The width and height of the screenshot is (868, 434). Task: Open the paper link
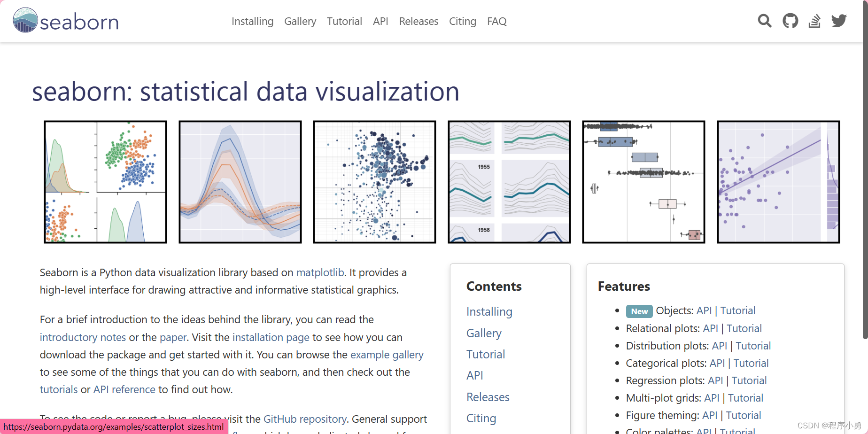coord(173,337)
